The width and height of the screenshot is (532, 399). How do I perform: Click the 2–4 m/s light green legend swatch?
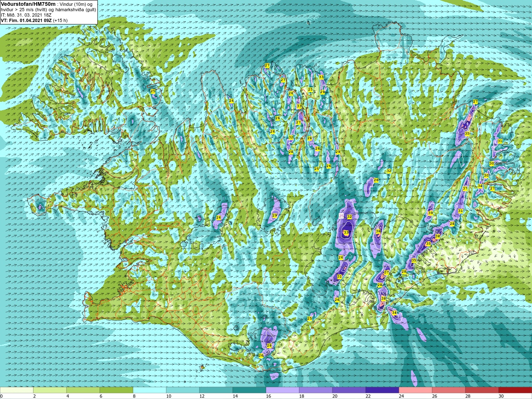tap(50, 390)
